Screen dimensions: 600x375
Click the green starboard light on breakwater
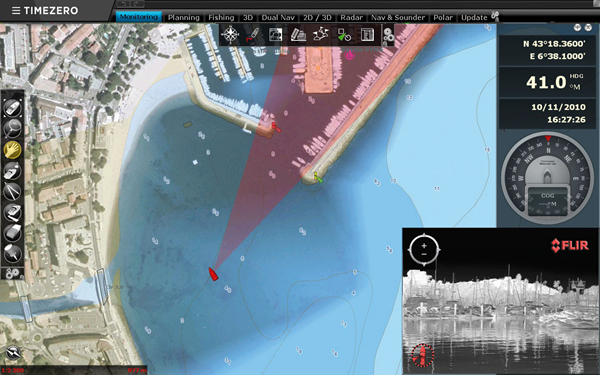318,177
